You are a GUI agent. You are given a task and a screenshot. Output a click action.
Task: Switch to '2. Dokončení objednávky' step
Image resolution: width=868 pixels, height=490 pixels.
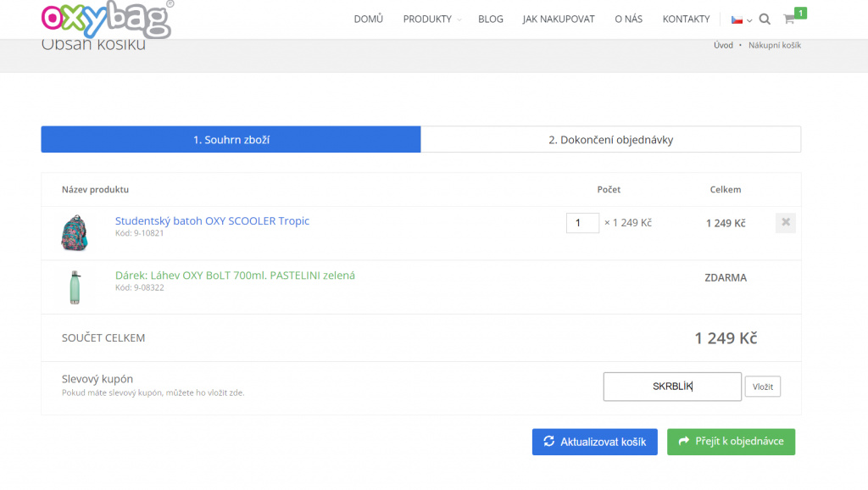point(610,140)
